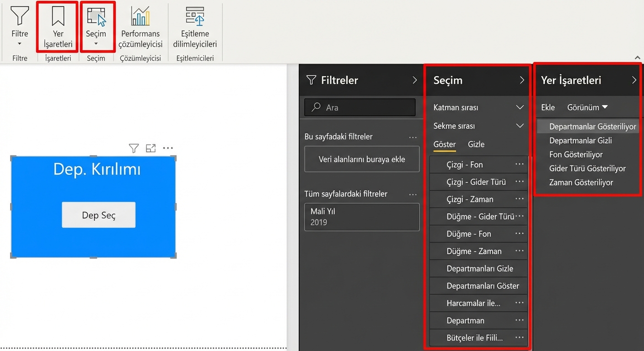
Task: Click Eşitleme dilimleyicileri ribbon icon
Action: (195, 18)
